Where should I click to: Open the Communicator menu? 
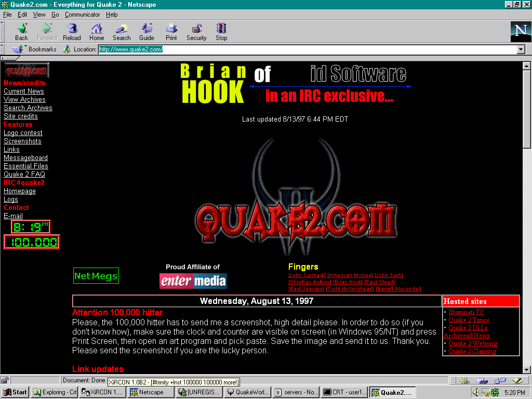(83, 15)
